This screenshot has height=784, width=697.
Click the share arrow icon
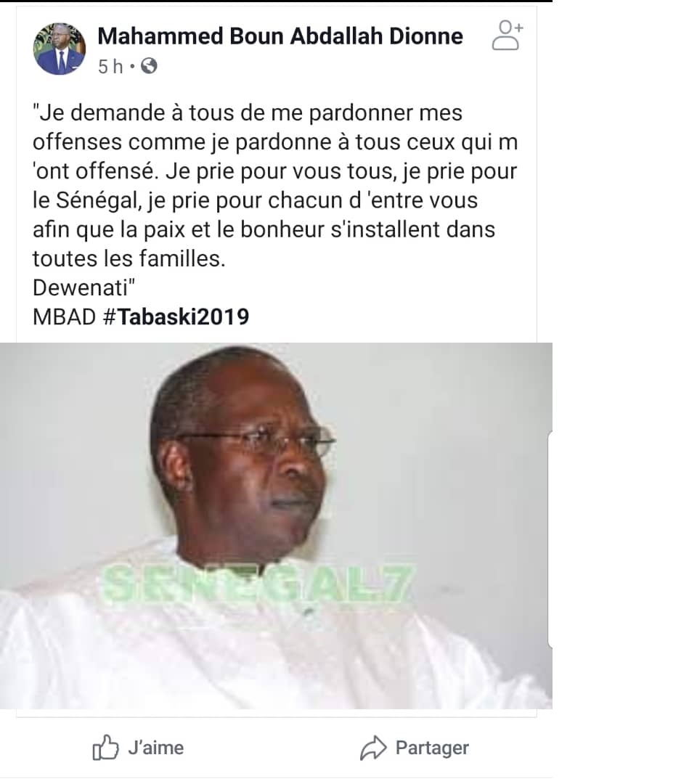373,748
